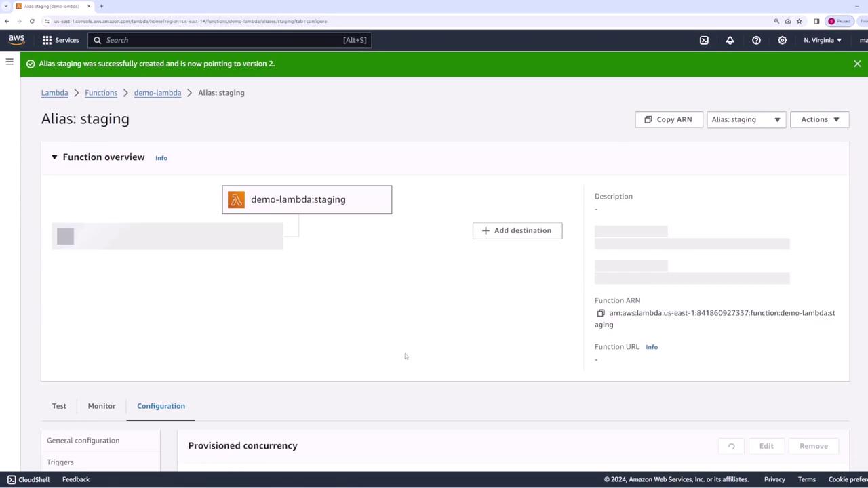Go to Functions in the breadcrumb
Viewport: 868px width, 488px height.
click(101, 93)
